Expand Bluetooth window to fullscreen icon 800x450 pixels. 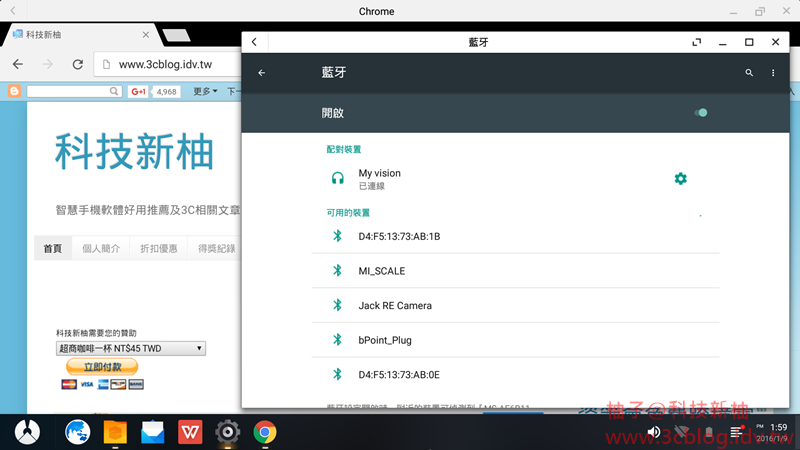click(696, 42)
